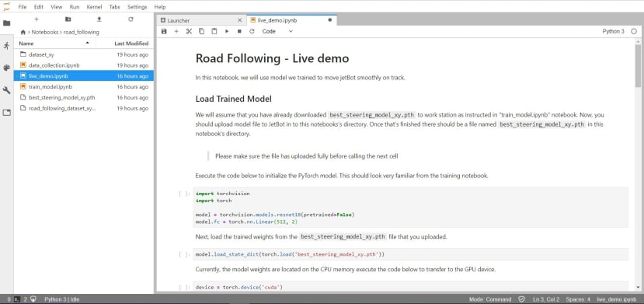This screenshot has width=644, height=304.
Task: Select road_following_dataset_xy file
Action: [x=84, y=108]
